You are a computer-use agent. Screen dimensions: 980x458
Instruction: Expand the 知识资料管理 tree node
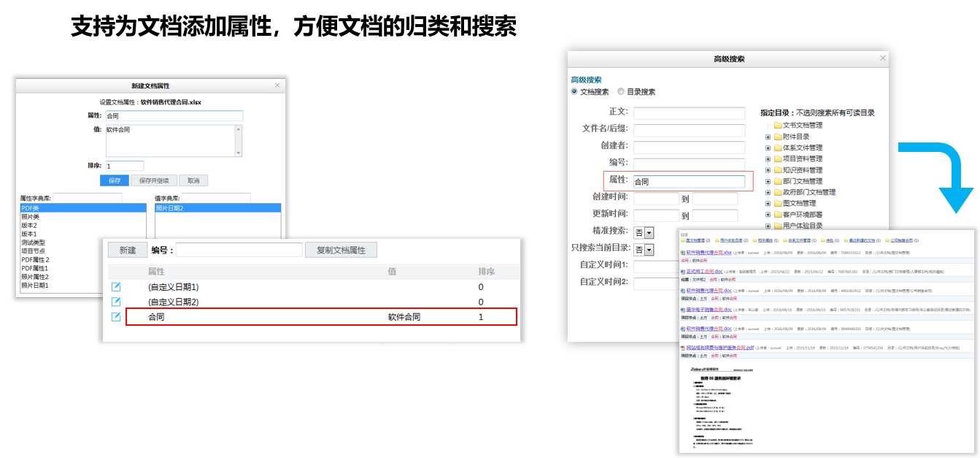[x=768, y=169]
